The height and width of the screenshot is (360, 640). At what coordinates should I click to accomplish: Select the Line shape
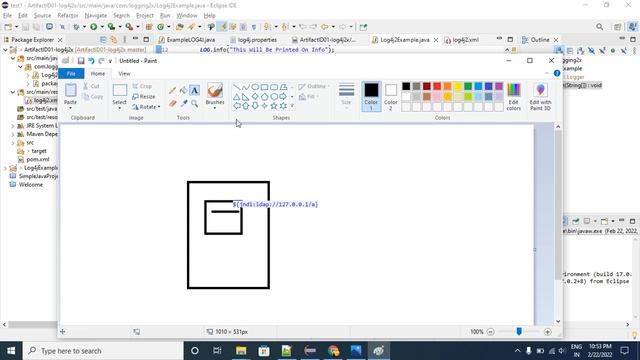(236, 87)
